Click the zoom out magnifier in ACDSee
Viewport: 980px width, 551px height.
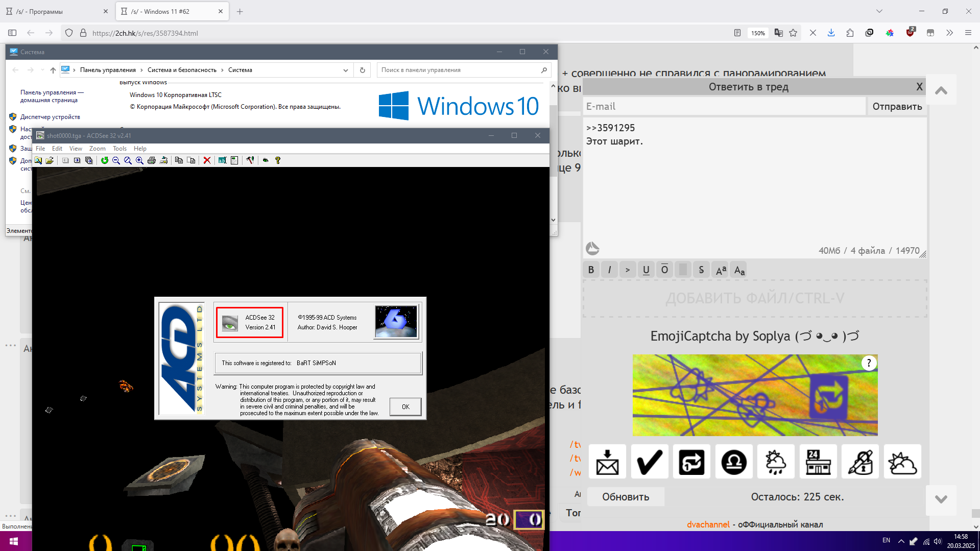tap(116, 160)
